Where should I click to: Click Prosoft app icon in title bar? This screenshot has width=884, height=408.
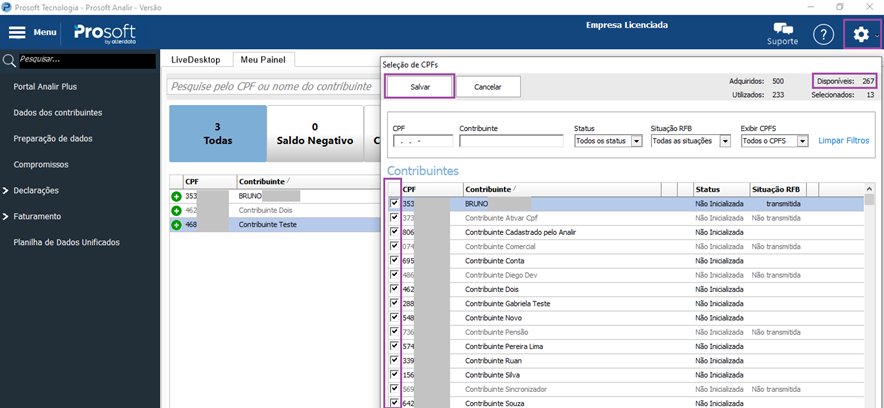(6, 6)
